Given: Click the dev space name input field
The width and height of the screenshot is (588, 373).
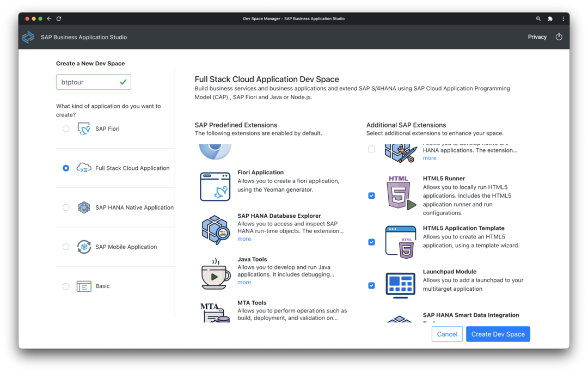Looking at the screenshot, I should (93, 81).
